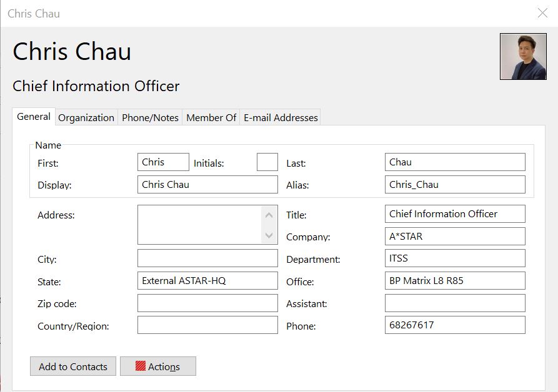Switch to the Organization tab

pyautogui.click(x=86, y=117)
